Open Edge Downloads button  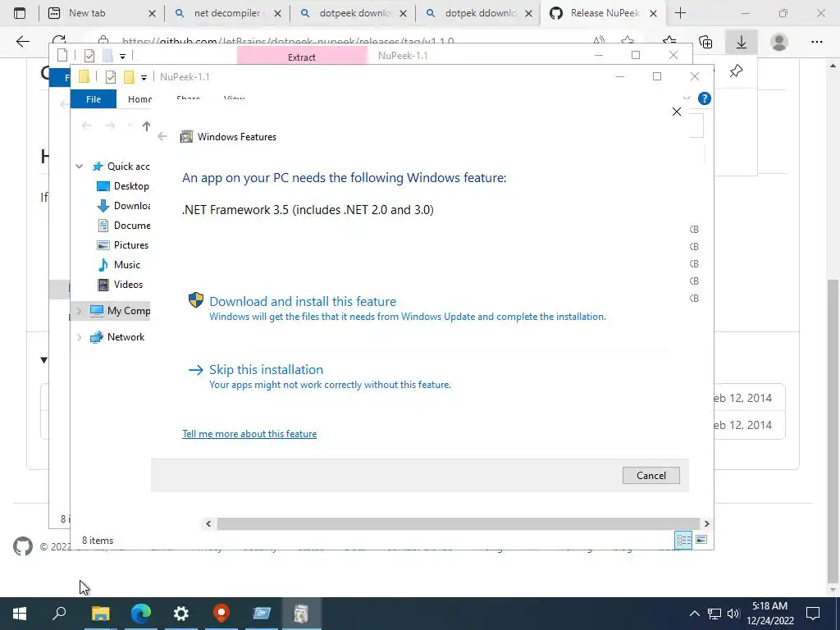tap(742, 41)
